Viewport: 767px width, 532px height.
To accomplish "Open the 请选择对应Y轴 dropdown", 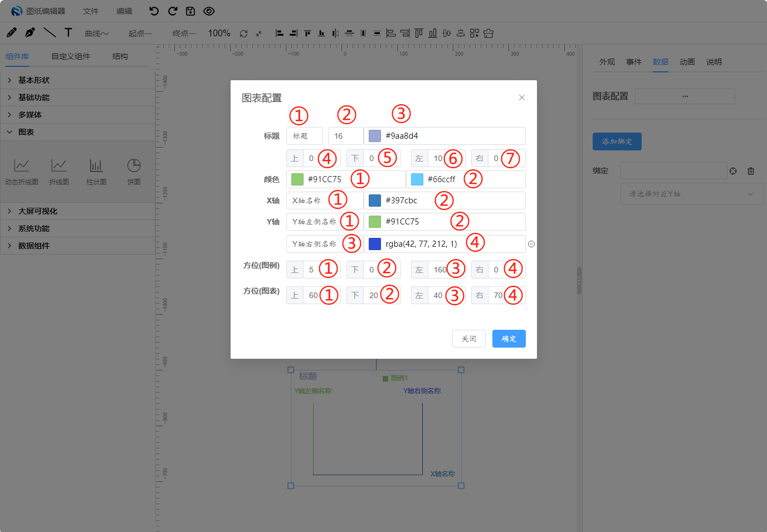I will 691,194.
